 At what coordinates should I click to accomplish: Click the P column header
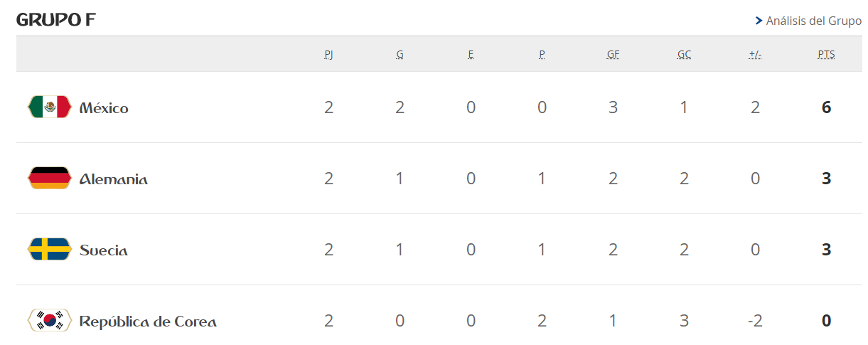click(542, 55)
